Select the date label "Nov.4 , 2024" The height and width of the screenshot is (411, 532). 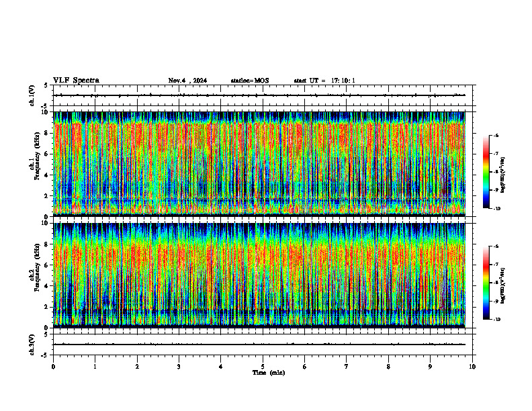coord(187,81)
